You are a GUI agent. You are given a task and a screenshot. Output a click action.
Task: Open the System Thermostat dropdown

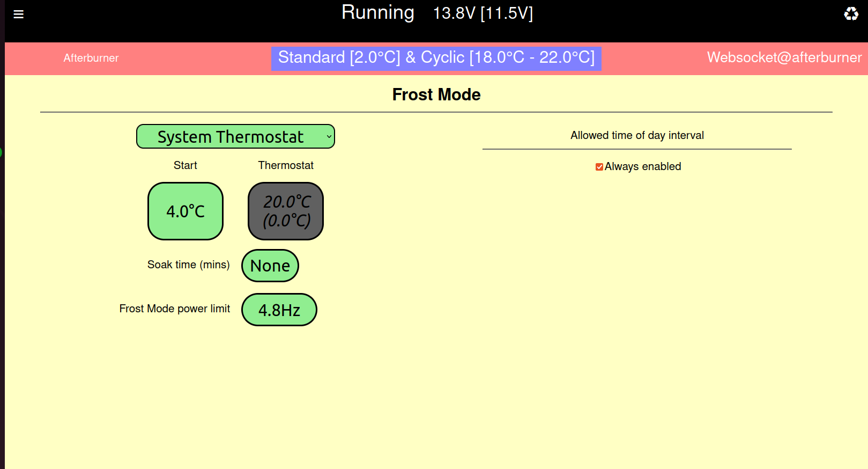pos(231,137)
